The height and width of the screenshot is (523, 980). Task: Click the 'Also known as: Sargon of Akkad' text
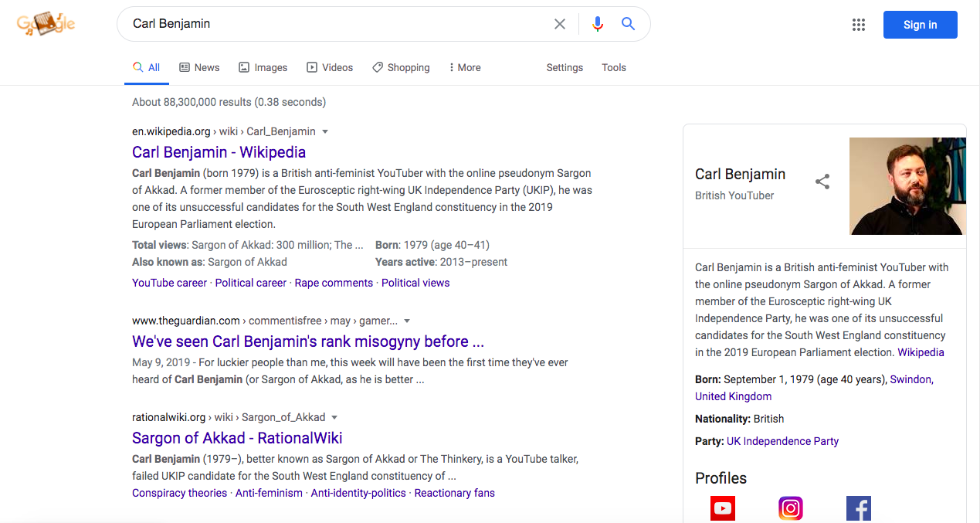click(x=209, y=262)
